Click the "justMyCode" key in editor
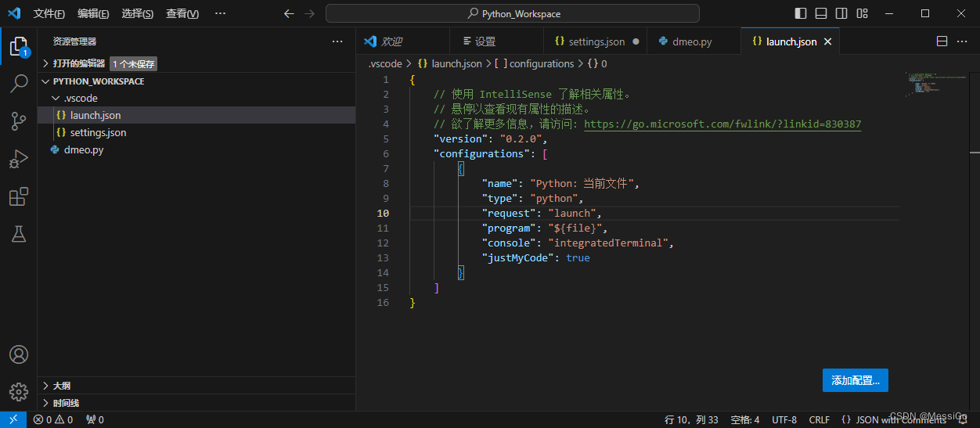 click(518, 257)
